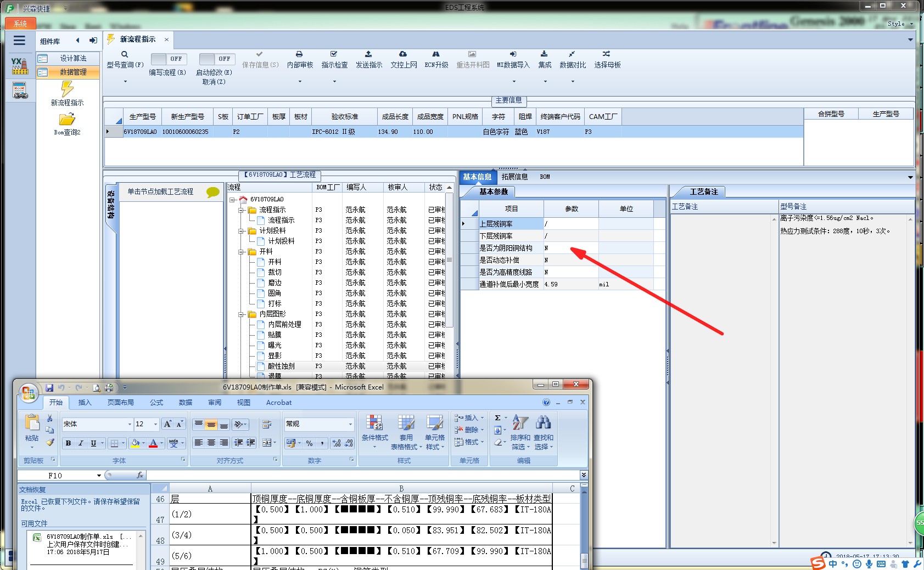
Task: Open recovered file 6V18709LA0制作单.xls
Action: click(x=82, y=544)
